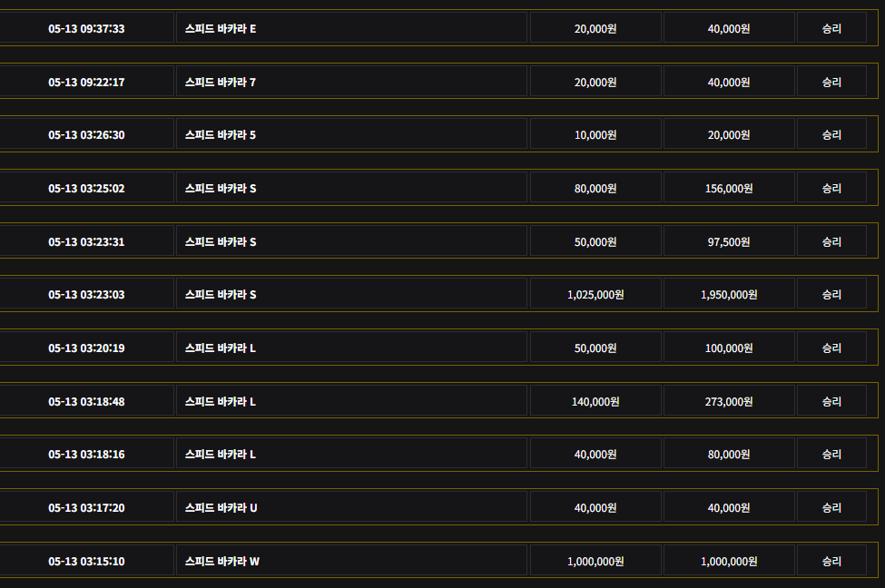Select the 140,000원 bet amount
885x588 pixels.
pos(595,401)
